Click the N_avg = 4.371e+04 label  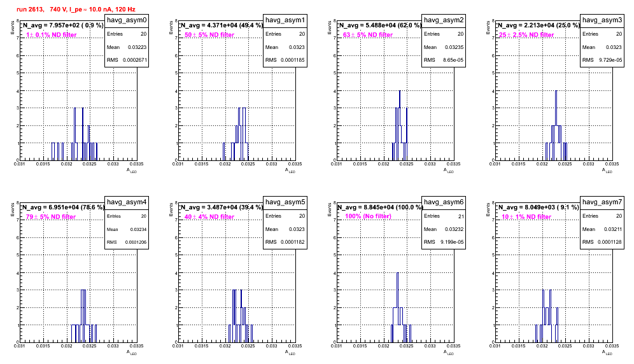[x=222, y=25]
